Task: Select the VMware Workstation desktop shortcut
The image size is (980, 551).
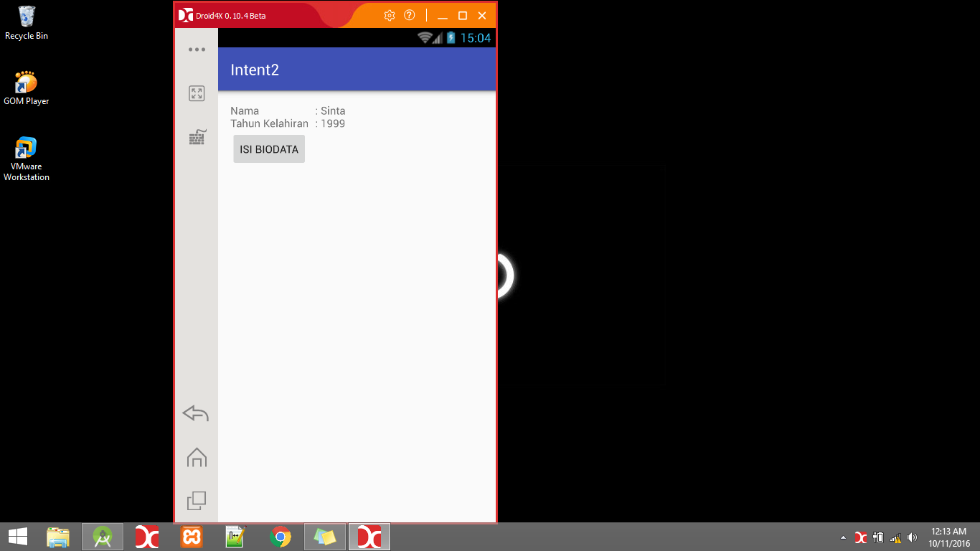Action: click(27, 159)
